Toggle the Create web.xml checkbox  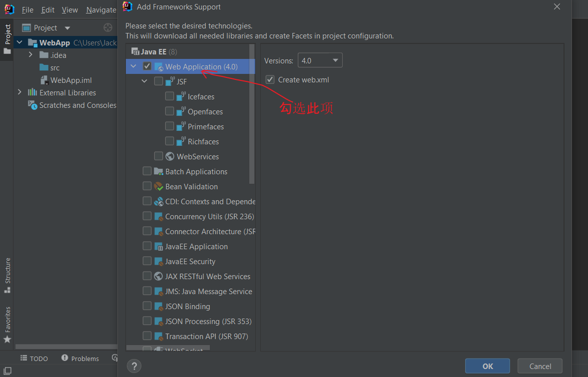[270, 79]
